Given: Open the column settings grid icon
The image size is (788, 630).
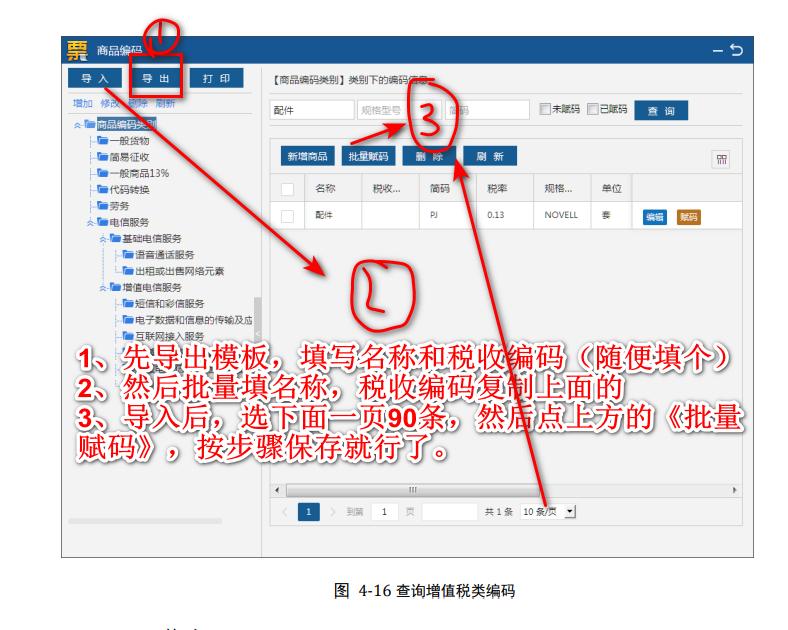Looking at the screenshot, I should coord(722,160).
